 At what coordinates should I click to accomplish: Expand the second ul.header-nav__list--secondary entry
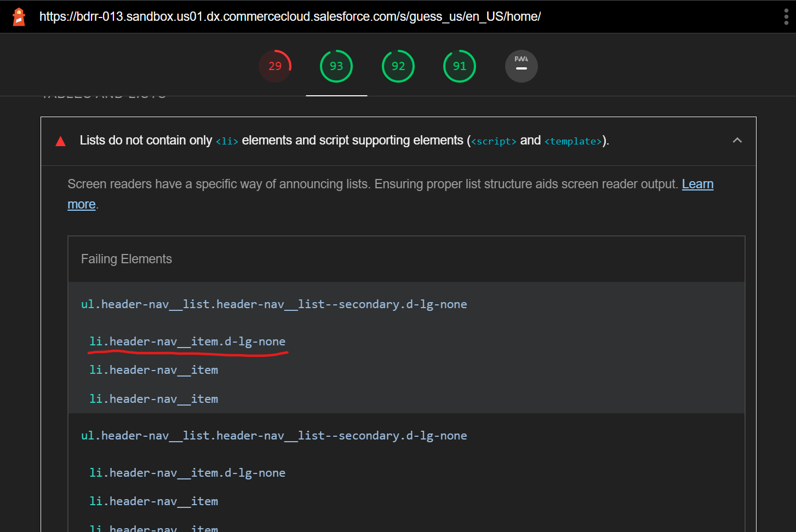pyautogui.click(x=274, y=435)
